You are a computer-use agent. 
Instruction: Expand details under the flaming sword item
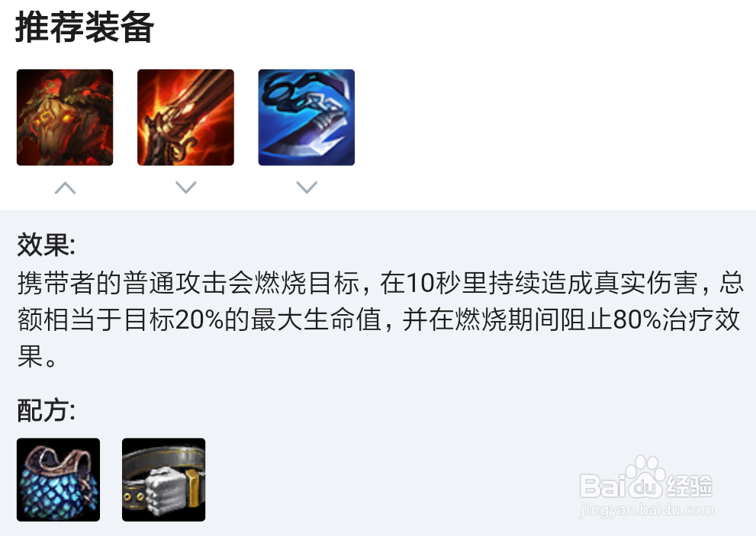tap(186, 188)
